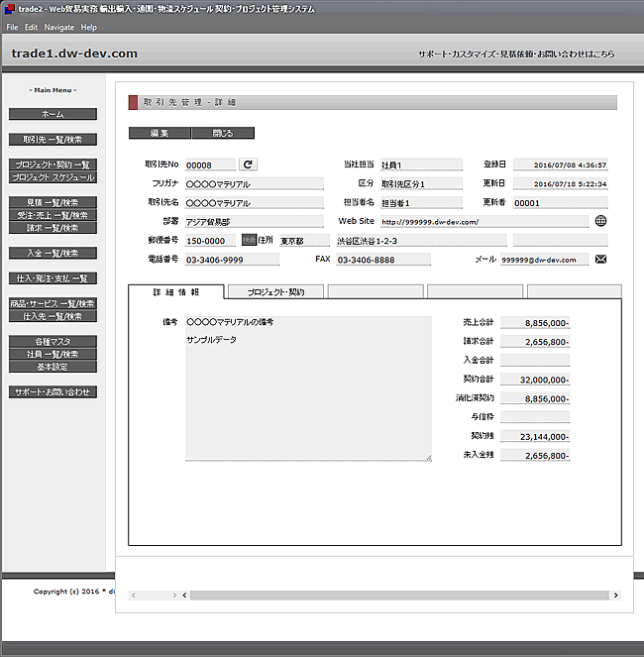Open 商品・サービス 一覧/検索
This screenshot has width=644, height=657.
point(53,303)
